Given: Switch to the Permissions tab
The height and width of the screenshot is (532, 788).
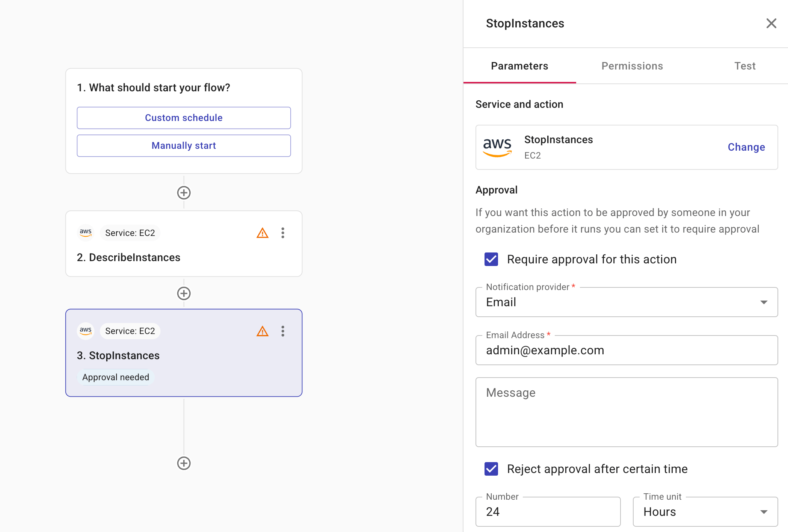Looking at the screenshot, I should tap(632, 66).
